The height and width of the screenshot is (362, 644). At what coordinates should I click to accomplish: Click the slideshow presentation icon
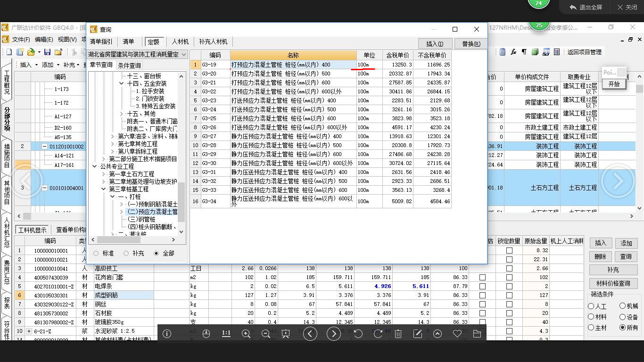pyautogui.click(x=286, y=334)
